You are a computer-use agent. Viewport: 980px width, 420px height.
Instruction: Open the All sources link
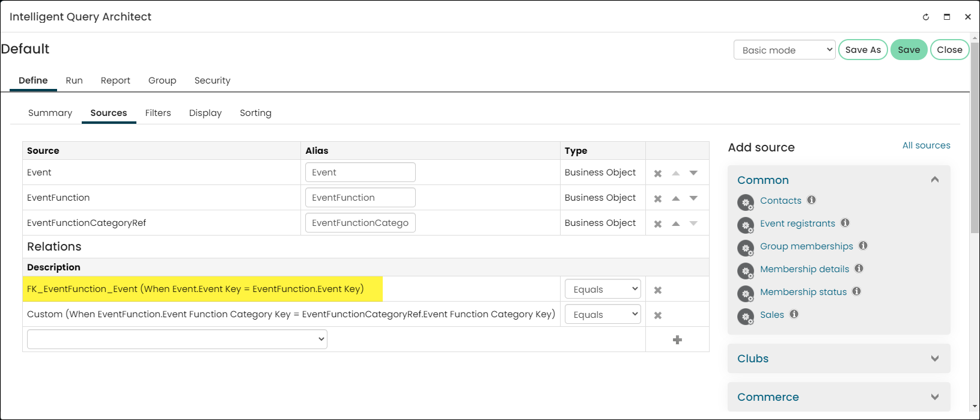927,145
